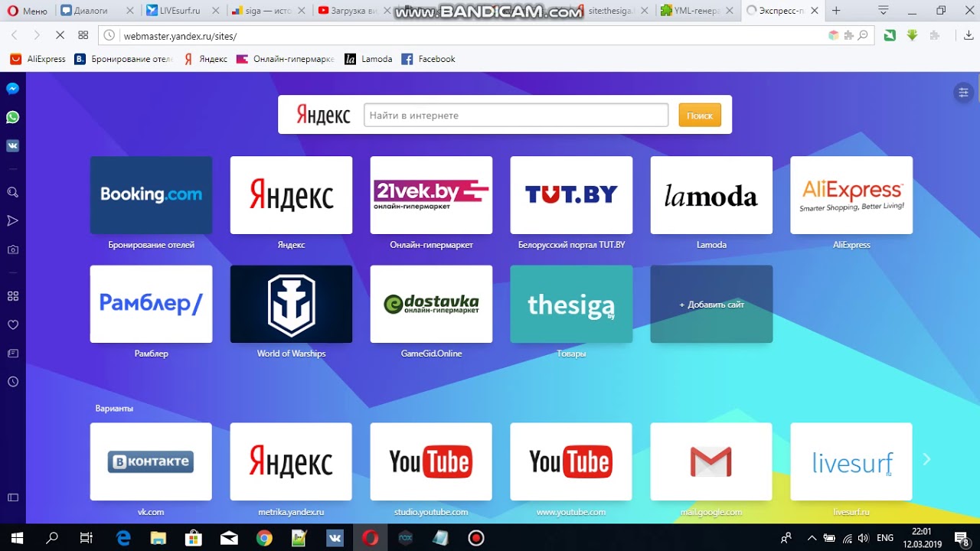Switch to the siga — история tab
The height and width of the screenshot is (551, 980).
click(x=269, y=11)
